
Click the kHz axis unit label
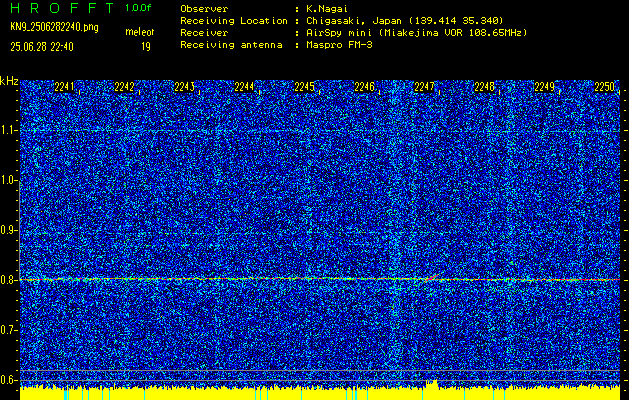pos(9,81)
